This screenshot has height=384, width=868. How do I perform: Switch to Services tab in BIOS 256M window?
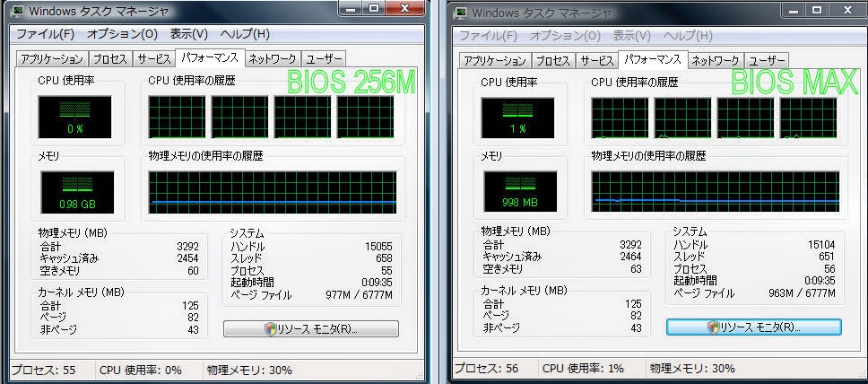click(154, 59)
